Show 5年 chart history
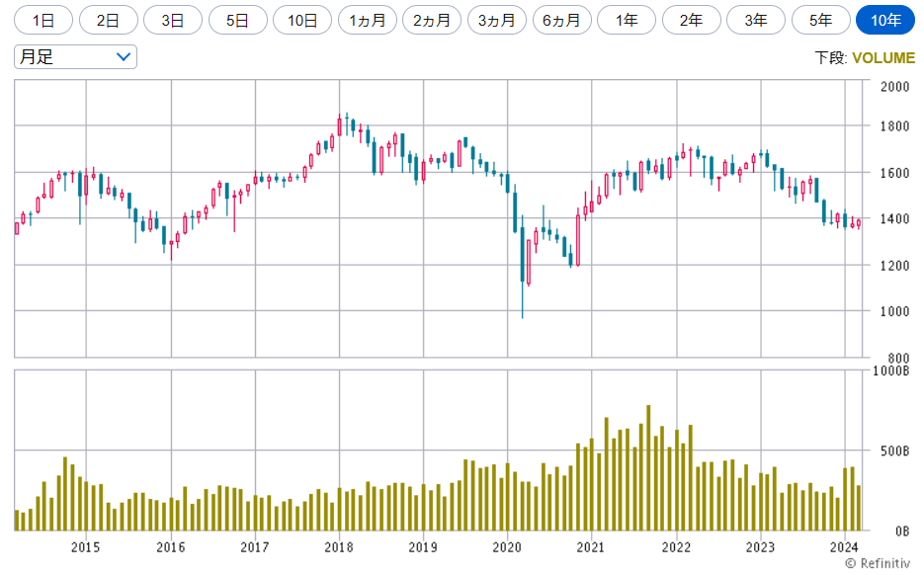The height and width of the screenshot is (575, 924). tap(820, 20)
